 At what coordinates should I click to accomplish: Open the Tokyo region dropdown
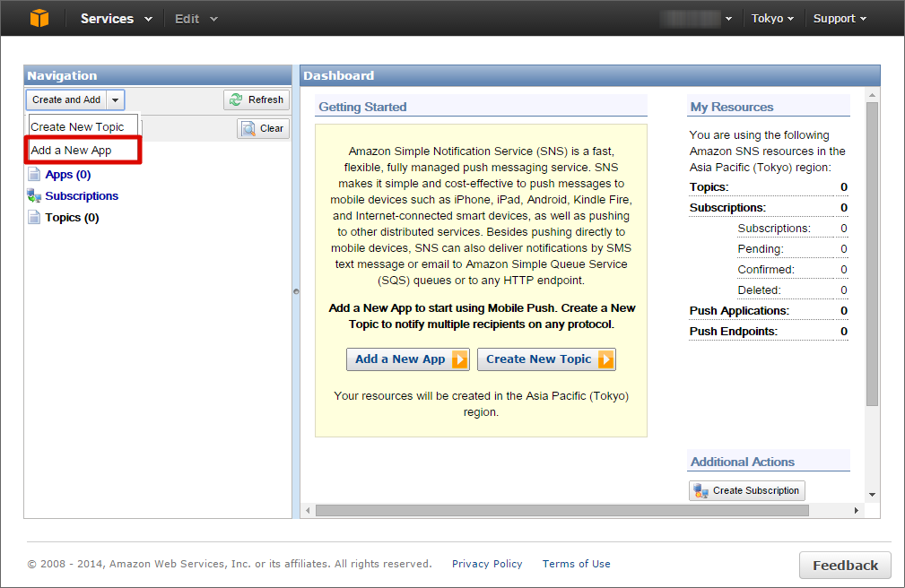772,19
